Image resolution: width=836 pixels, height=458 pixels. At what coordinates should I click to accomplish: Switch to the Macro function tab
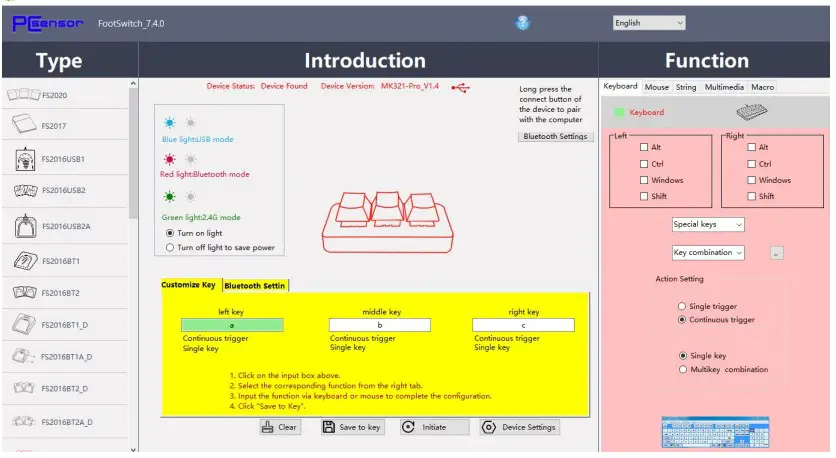coord(762,87)
